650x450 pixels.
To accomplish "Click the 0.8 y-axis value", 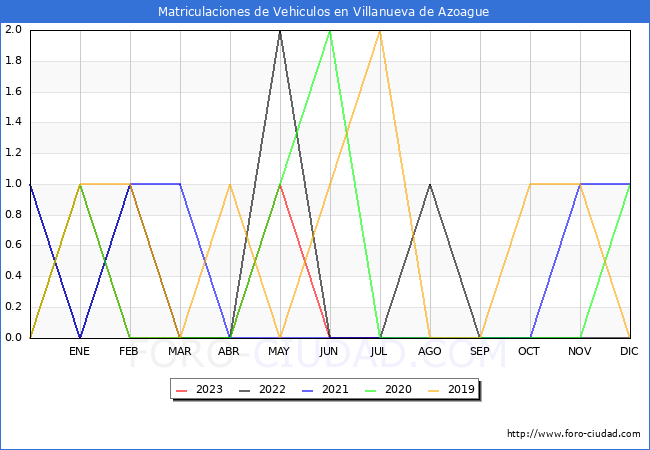I will coord(13,215).
